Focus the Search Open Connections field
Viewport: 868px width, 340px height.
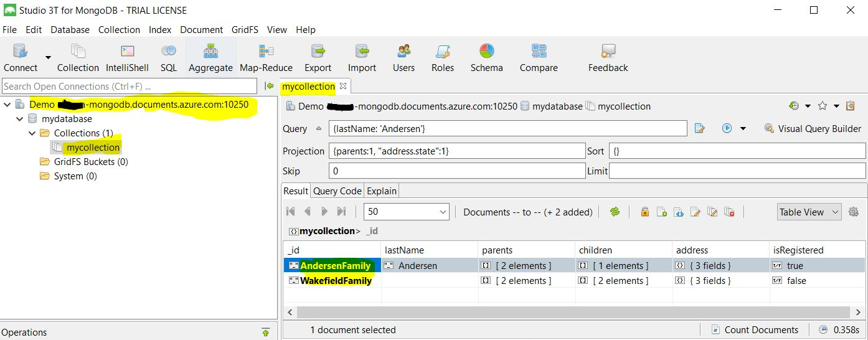pos(129,86)
